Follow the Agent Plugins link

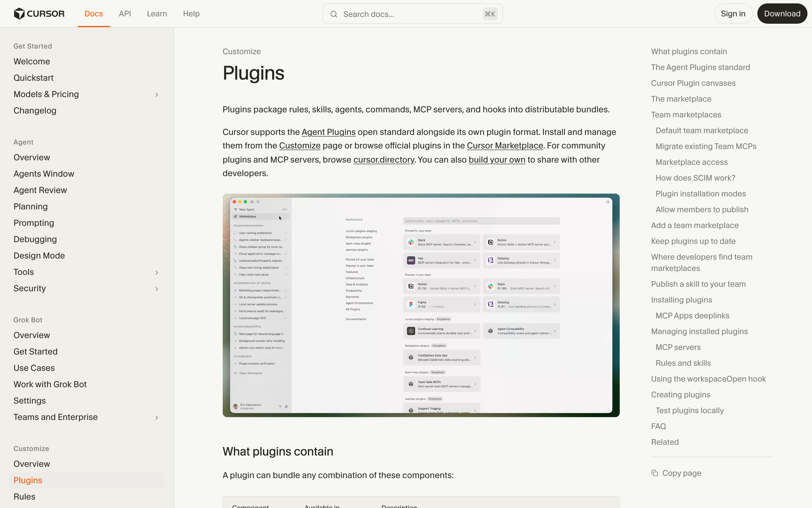pyautogui.click(x=328, y=132)
